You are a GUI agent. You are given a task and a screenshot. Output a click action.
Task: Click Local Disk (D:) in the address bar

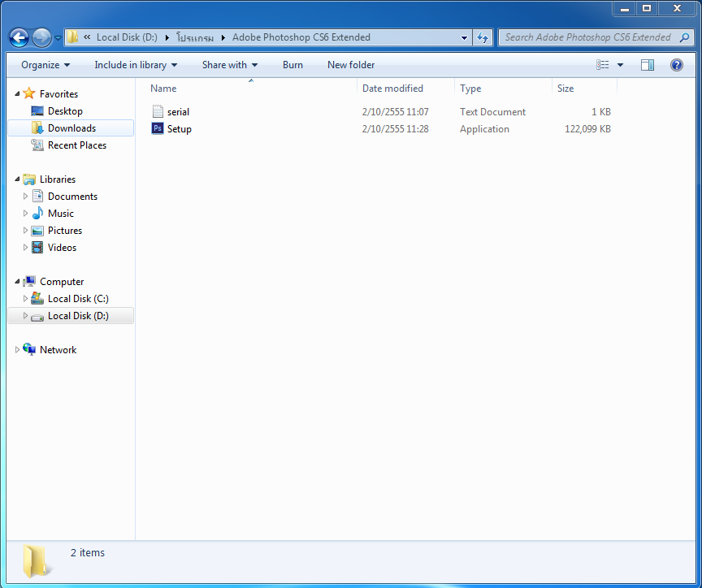(x=127, y=37)
